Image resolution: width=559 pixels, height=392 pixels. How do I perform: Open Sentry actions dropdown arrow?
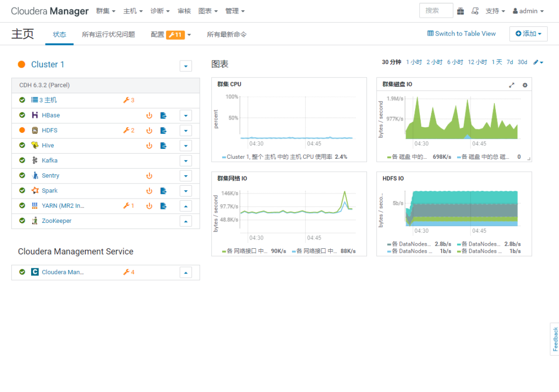186,176
